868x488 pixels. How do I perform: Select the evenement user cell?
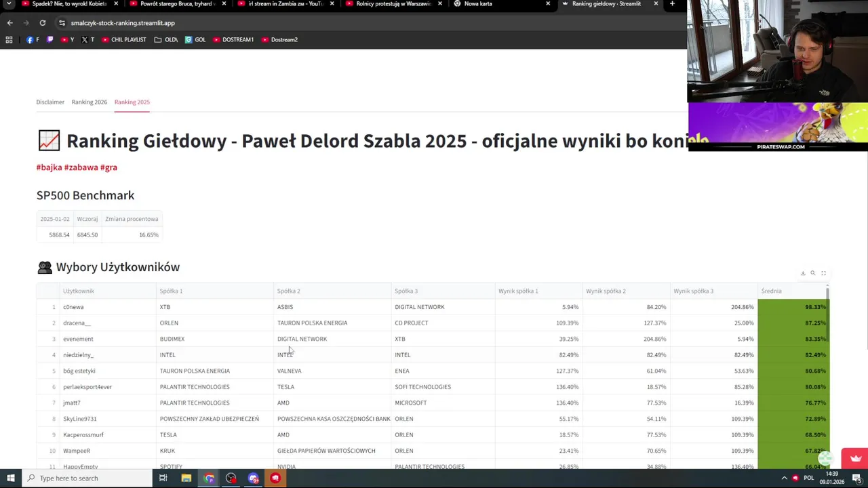(108, 339)
